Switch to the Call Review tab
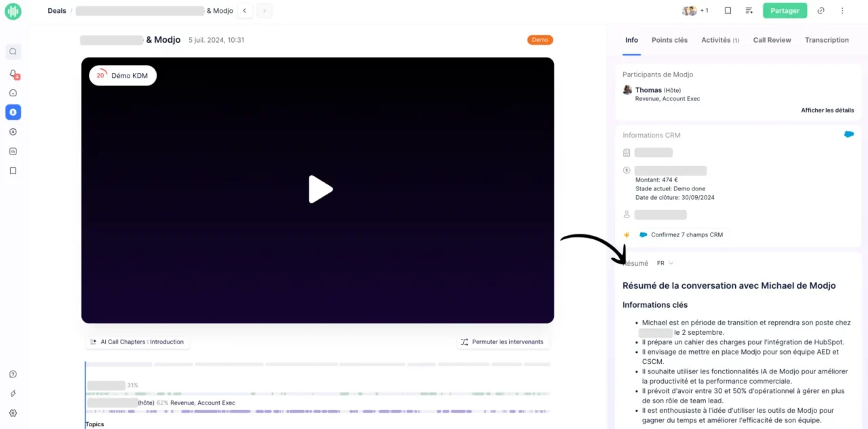The image size is (868, 429). point(772,40)
